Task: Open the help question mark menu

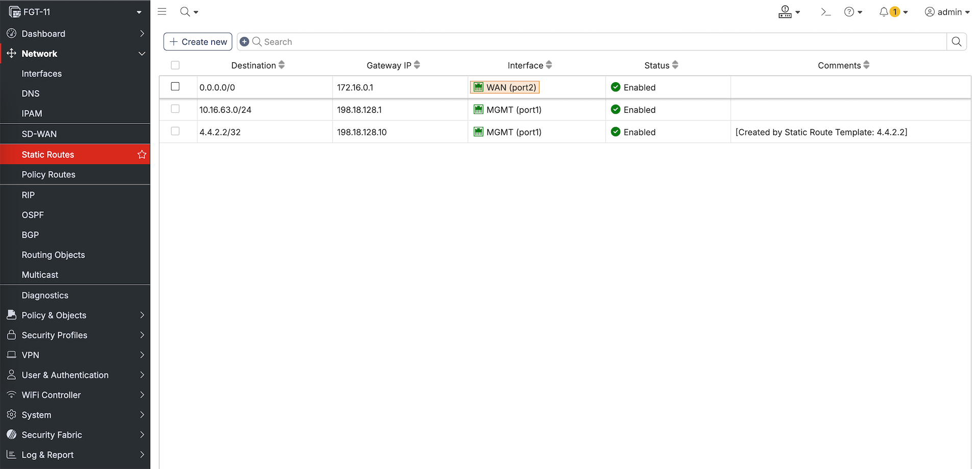Action: [849, 12]
